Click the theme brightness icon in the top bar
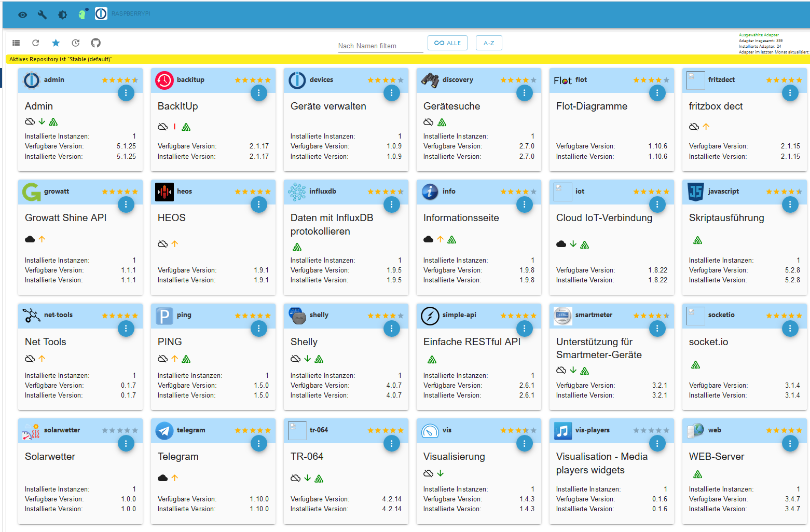The image size is (810, 532). [63, 15]
